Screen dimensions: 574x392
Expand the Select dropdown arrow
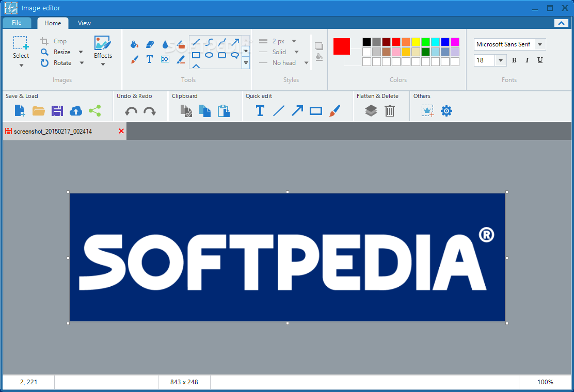(21, 66)
